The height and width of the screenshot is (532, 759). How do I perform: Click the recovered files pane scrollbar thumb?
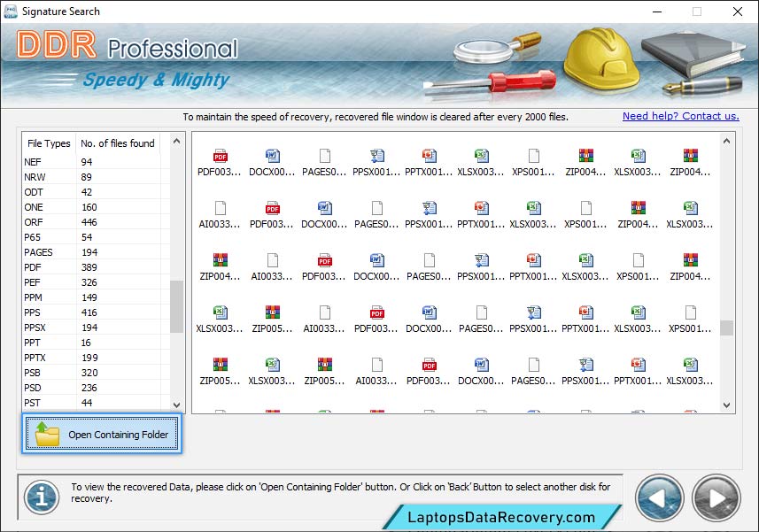pos(726,328)
